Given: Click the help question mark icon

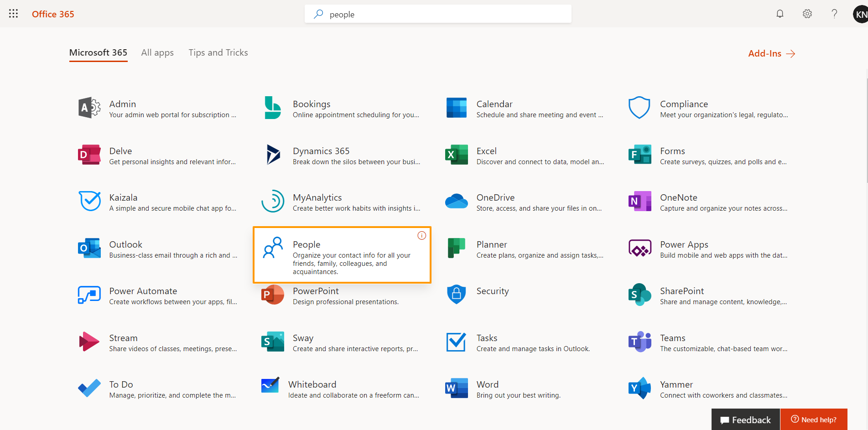Looking at the screenshot, I should click(834, 14).
